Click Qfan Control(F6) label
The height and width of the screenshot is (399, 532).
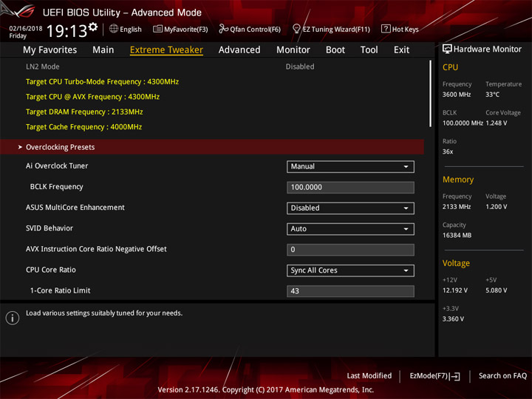click(255, 29)
